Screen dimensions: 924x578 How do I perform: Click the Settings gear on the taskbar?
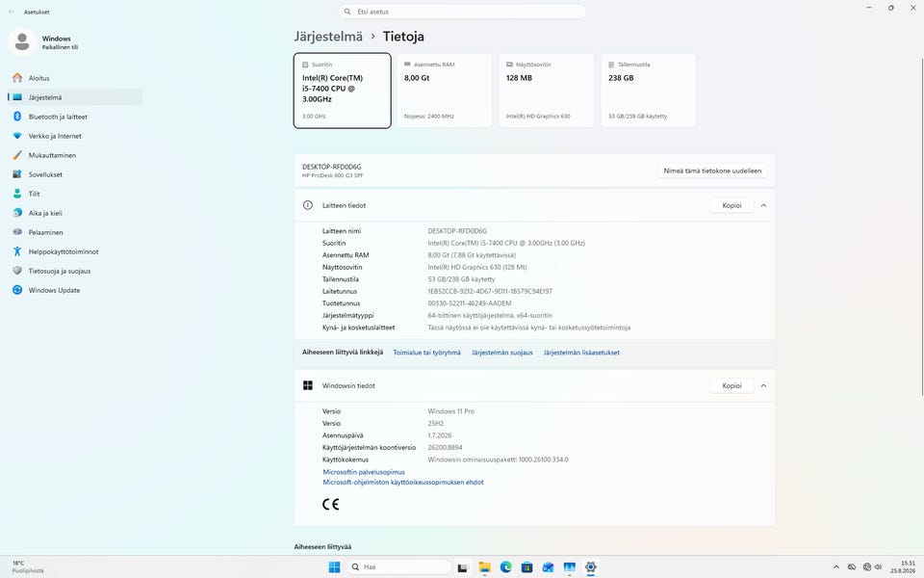click(x=590, y=567)
